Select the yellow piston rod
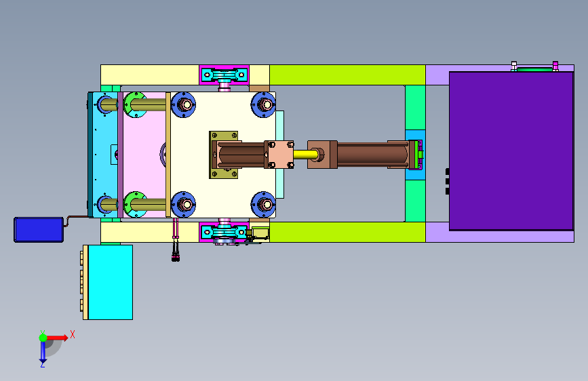 click(305, 154)
